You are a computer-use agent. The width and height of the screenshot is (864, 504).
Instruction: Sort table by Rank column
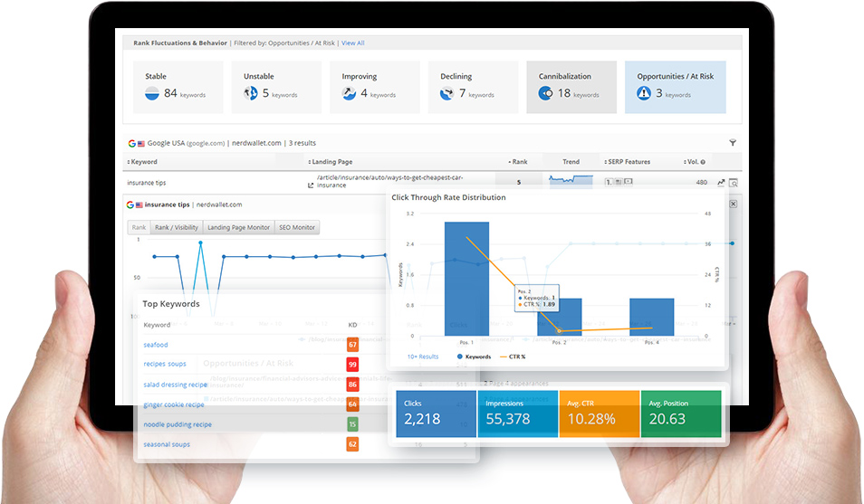(x=518, y=162)
